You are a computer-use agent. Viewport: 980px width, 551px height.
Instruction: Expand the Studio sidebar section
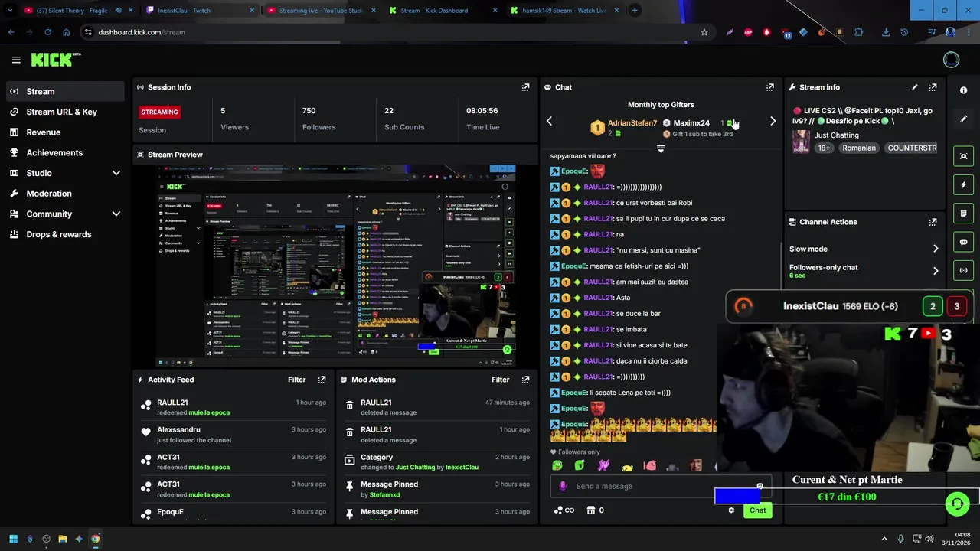pyautogui.click(x=116, y=173)
